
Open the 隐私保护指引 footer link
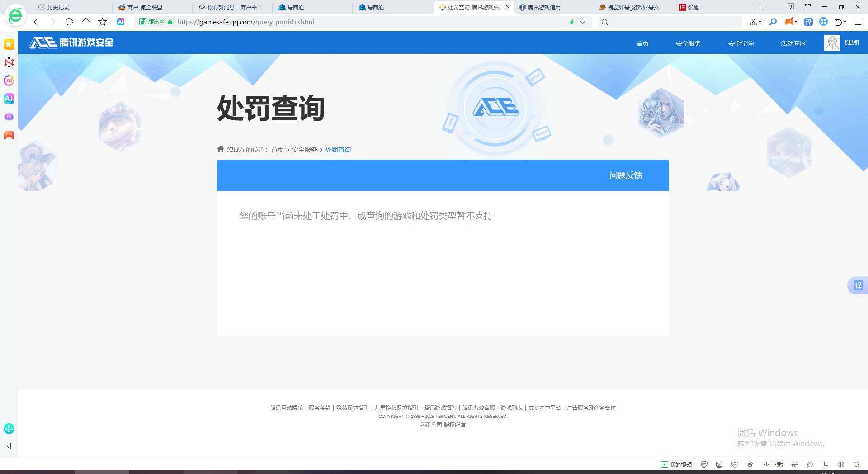coord(353,408)
